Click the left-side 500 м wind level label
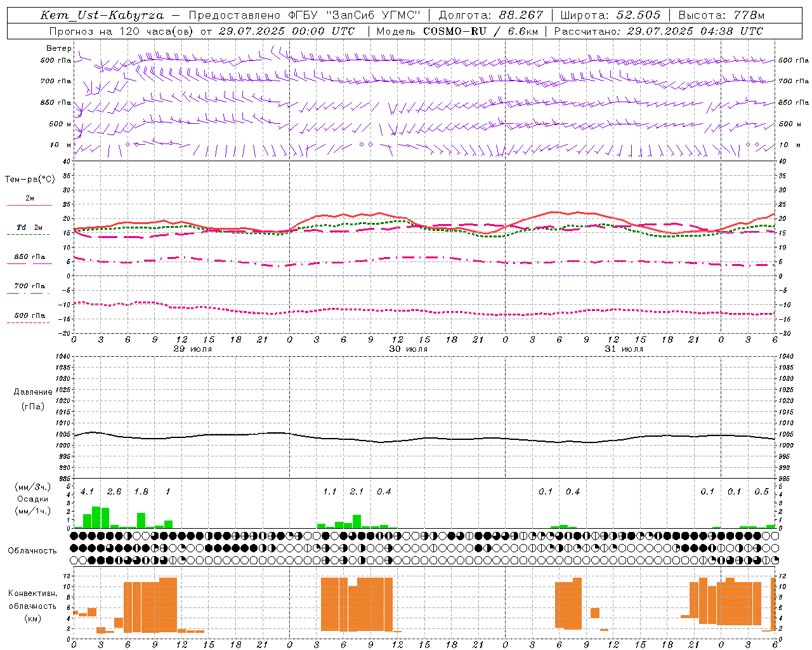Screen dimensions: 812x650 tap(60, 124)
